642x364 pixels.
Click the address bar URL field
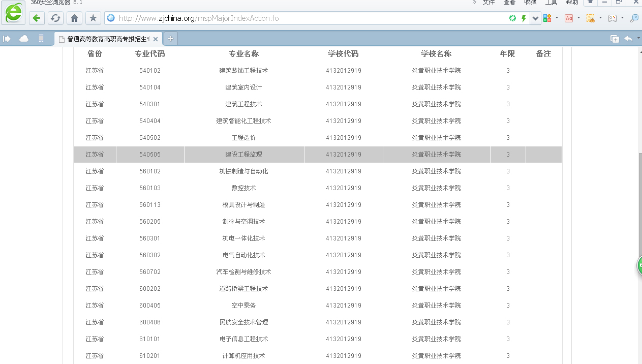tap(305, 18)
